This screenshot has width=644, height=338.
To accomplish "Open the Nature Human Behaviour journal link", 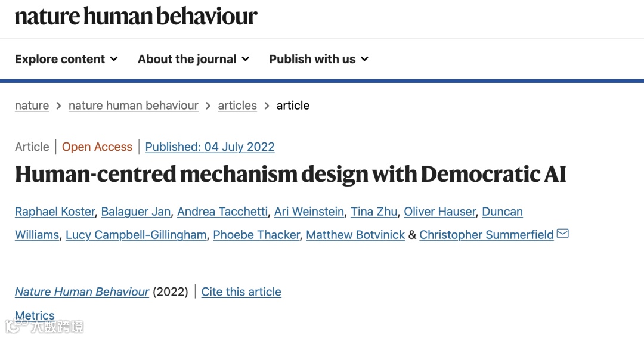I will pyautogui.click(x=82, y=292).
